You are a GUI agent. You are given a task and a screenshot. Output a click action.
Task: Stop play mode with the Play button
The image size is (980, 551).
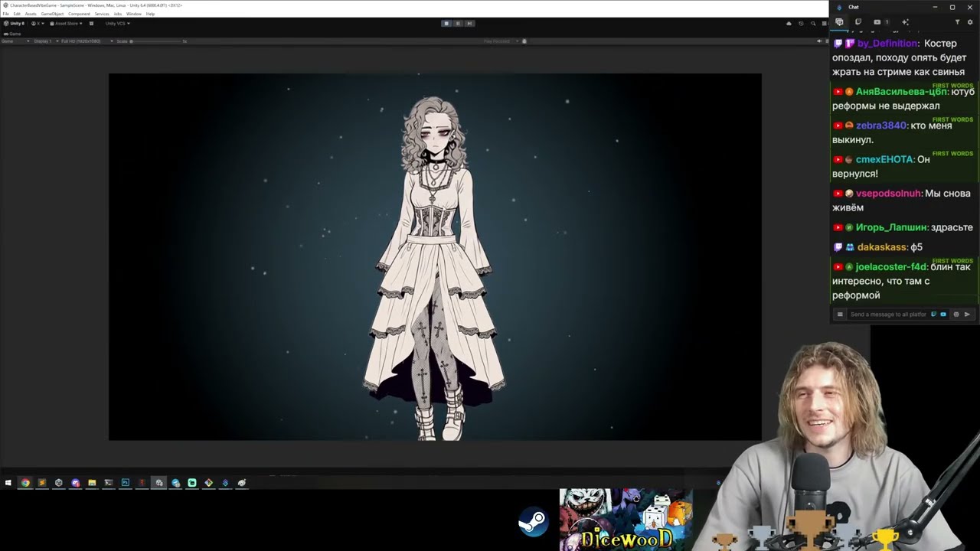(446, 23)
